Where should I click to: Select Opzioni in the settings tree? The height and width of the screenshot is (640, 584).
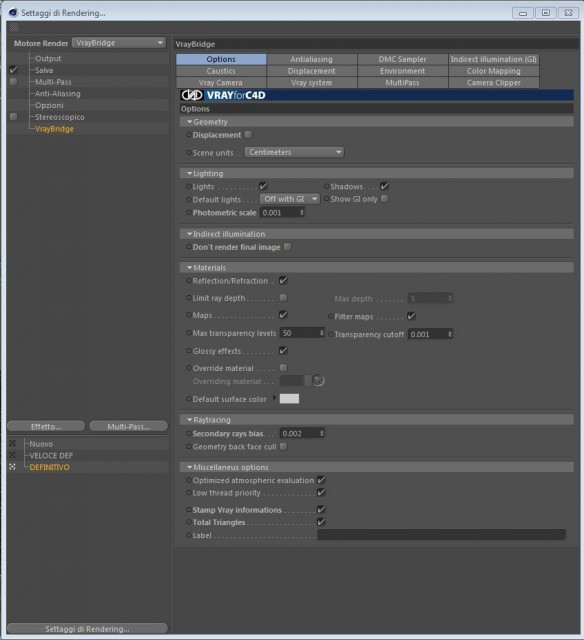coord(49,105)
